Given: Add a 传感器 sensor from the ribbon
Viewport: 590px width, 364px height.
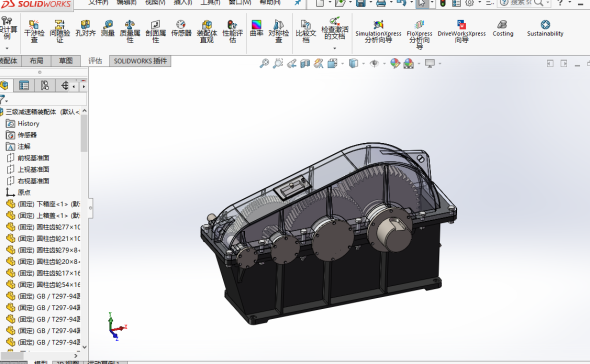Looking at the screenshot, I should (x=181, y=28).
